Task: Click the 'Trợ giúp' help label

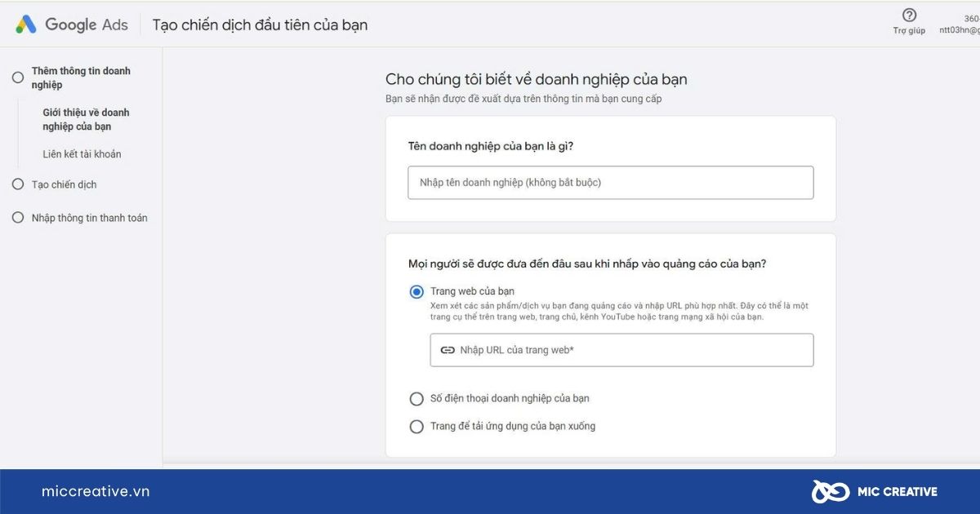Action: coord(909,31)
